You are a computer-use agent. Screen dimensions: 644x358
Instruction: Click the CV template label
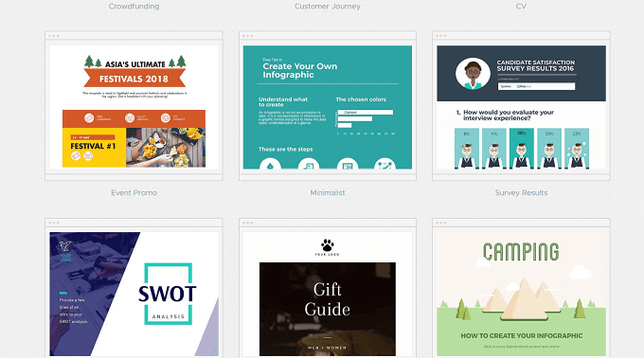[x=521, y=7]
